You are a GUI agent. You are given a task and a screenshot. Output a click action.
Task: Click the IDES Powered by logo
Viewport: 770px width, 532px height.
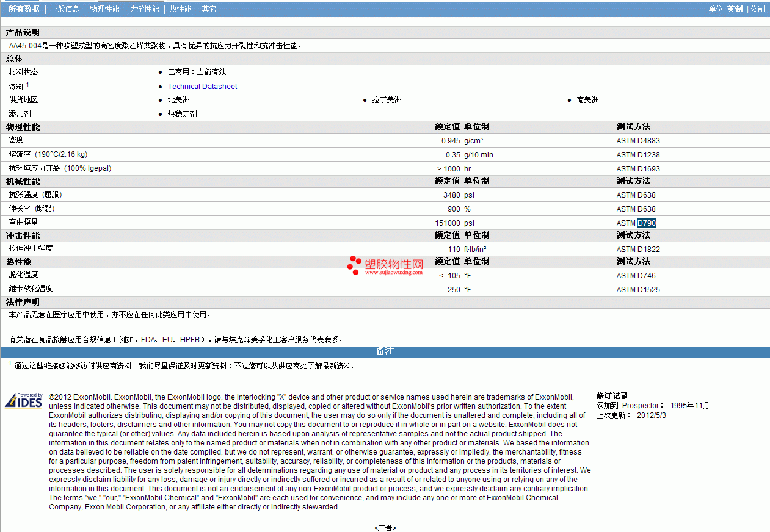point(24,400)
